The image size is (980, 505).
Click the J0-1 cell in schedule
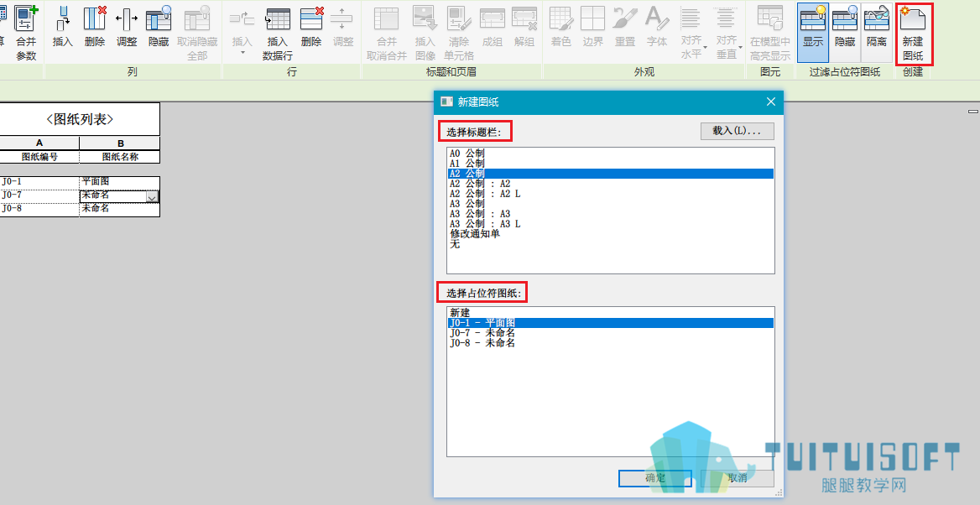click(x=39, y=182)
